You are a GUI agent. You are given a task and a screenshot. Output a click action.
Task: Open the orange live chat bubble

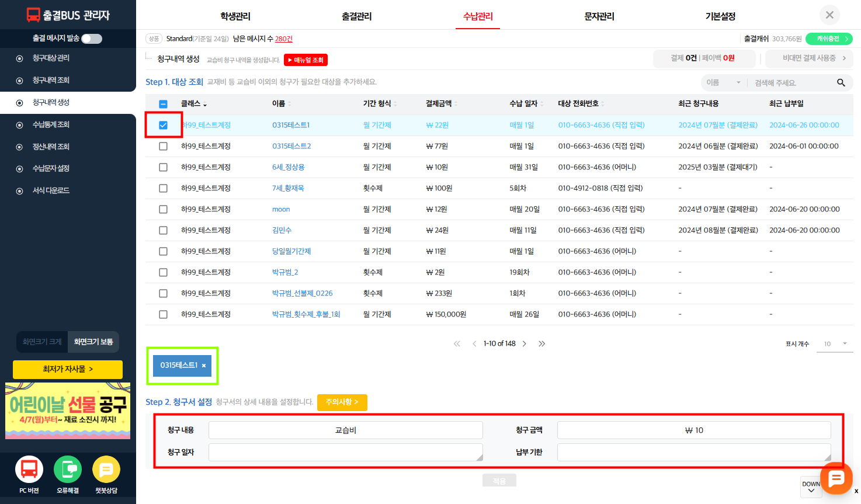[836, 479]
